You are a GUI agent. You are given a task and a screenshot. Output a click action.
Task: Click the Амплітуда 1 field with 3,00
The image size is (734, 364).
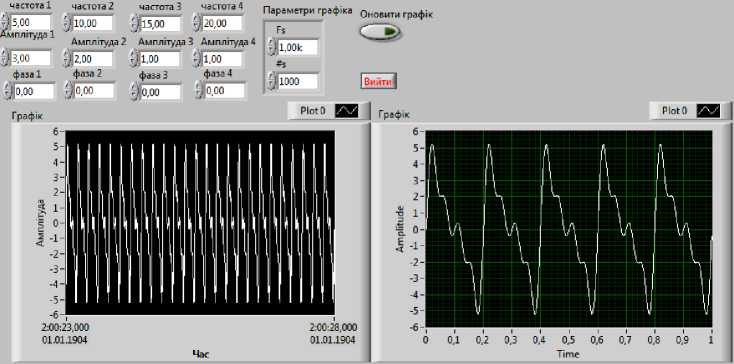click(30, 58)
